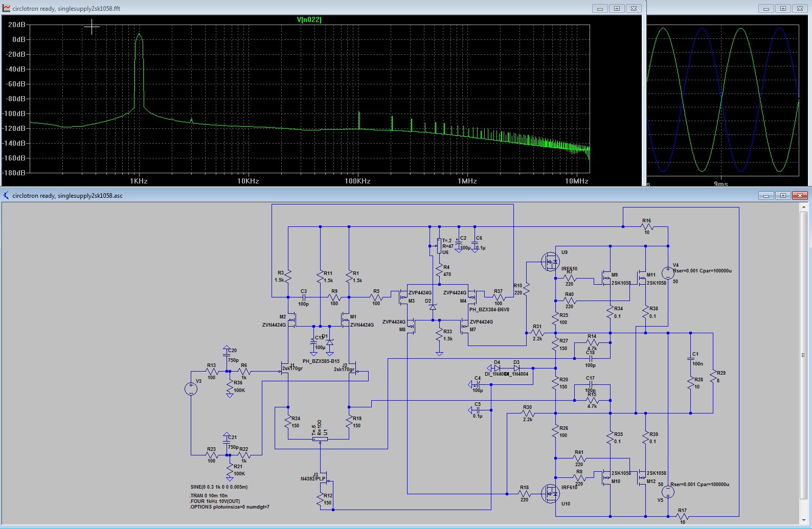Select the R12 150 ohm resistor
Screen dimensions: 812x529
tap(320, 500)
